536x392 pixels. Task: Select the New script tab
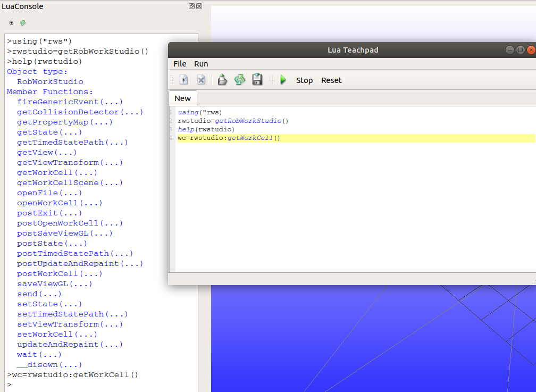tap(182, 98)
